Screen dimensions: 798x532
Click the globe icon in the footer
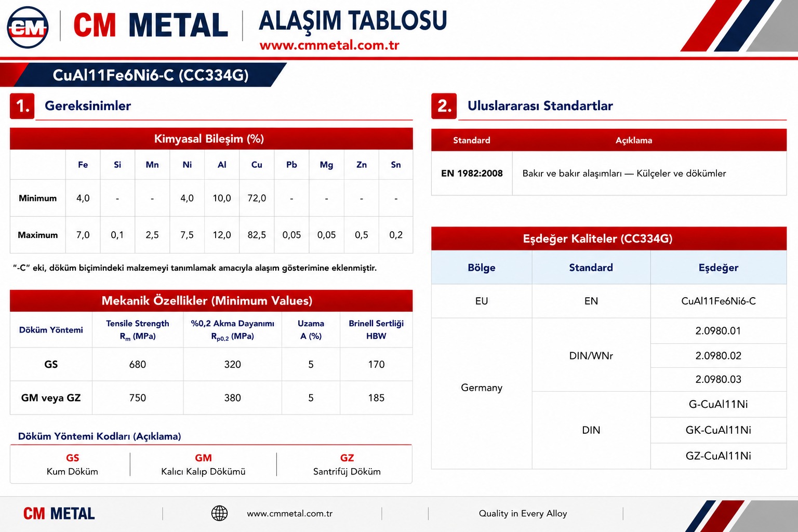tap(219, 513)
